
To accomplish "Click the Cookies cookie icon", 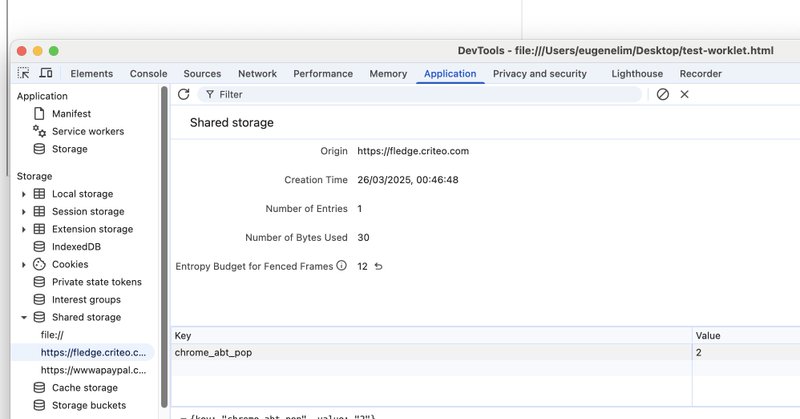I will click(x=39, y=264).
